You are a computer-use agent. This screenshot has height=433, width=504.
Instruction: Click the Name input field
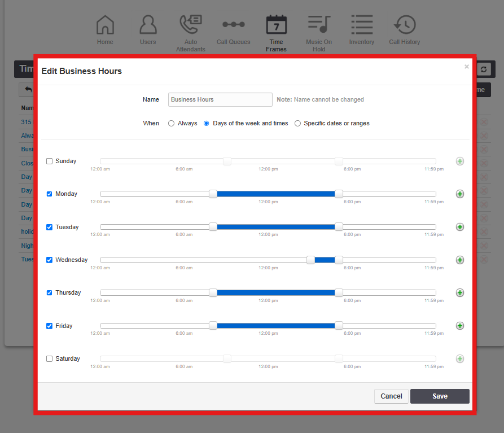220,100
